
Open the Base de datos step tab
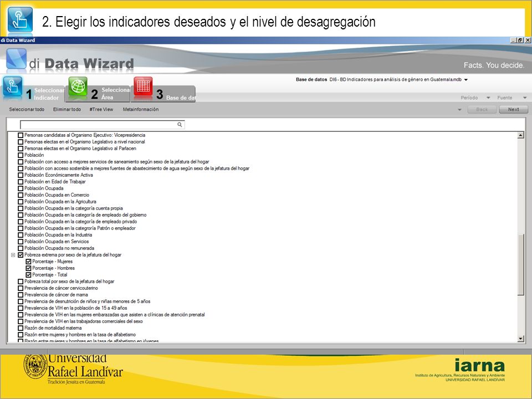(176, 94)
